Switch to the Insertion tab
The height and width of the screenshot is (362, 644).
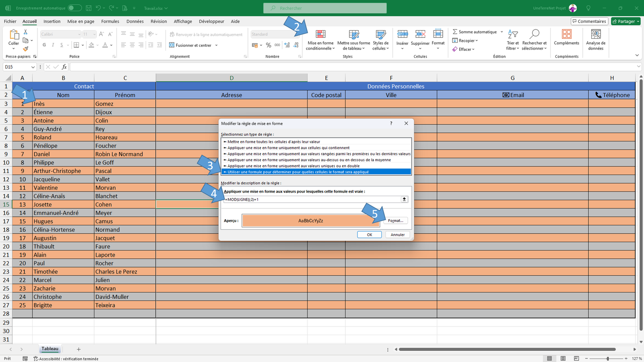click(x=52, y=21)
